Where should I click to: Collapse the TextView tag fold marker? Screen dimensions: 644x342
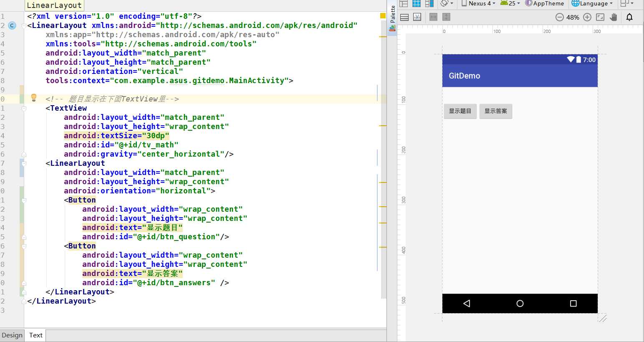click(24, 108)
